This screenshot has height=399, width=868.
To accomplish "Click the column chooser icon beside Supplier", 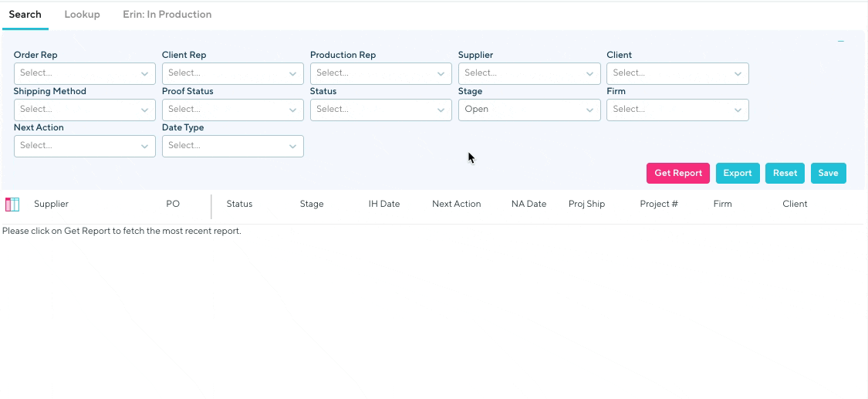I will (x=12, y=205).
